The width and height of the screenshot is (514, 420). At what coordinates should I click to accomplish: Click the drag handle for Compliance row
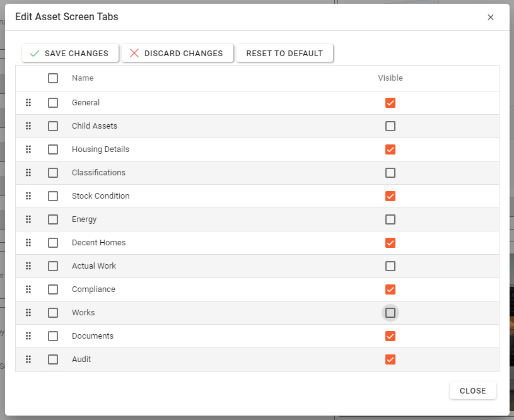click(x=28, y=289)
